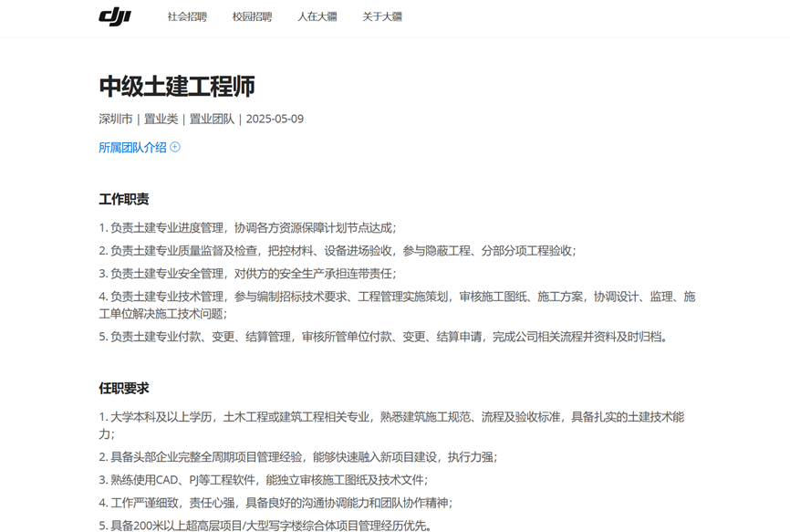Click the 置业类 category label
Image resolution: width=790 pixels, height=532 pixels.
161,119
